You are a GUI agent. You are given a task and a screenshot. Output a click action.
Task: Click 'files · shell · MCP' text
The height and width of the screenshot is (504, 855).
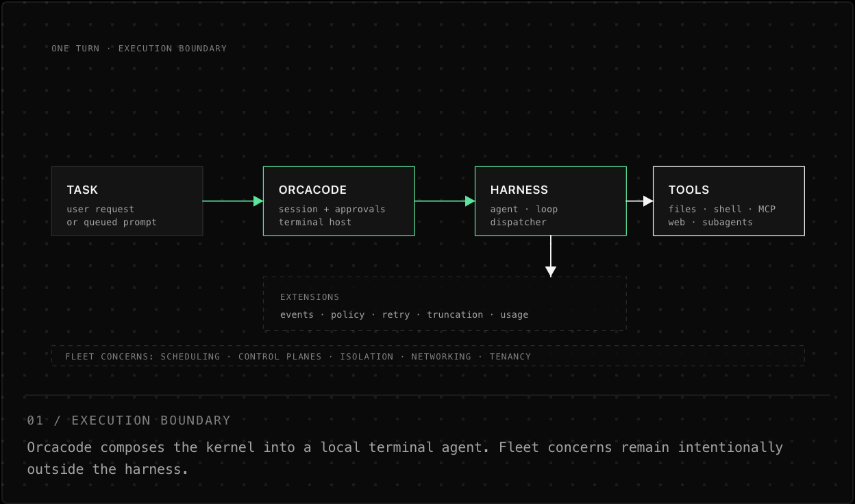(722, 209)
